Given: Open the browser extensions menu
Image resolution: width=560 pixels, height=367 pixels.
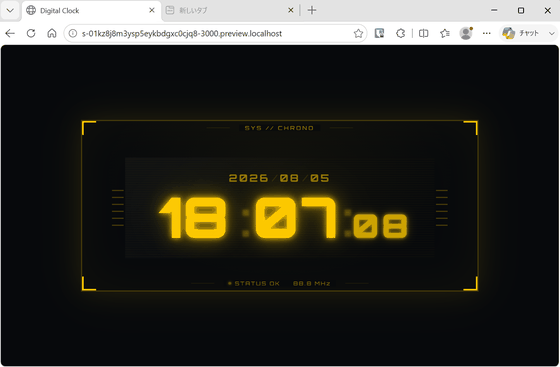Looking at the screenshot, I should click(x=401, y=33).
